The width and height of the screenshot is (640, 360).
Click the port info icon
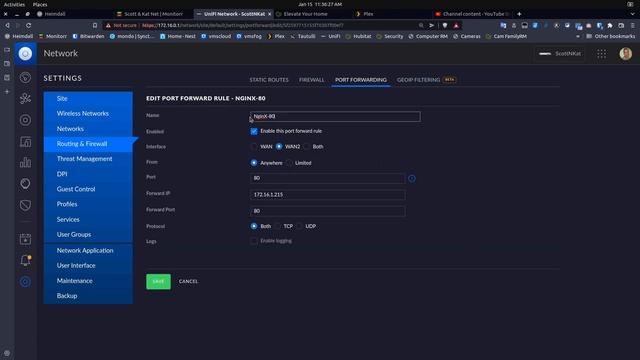click(412, 178)
